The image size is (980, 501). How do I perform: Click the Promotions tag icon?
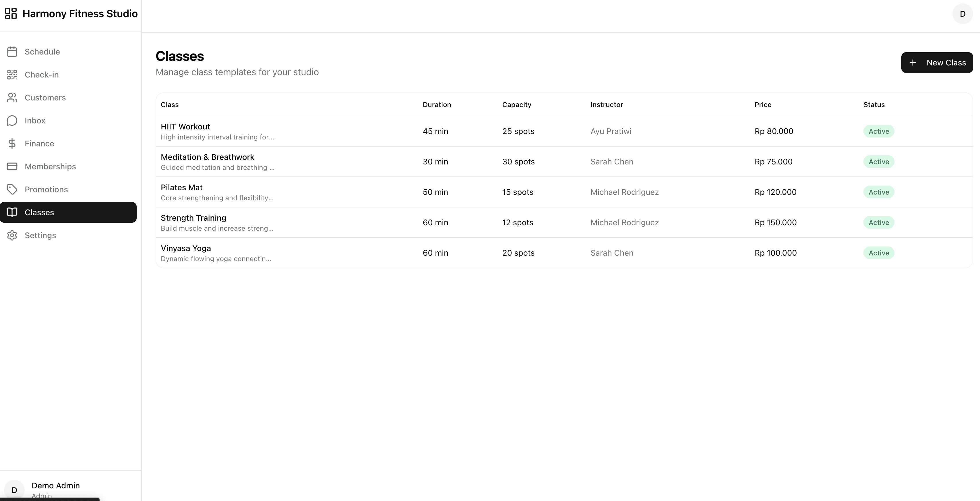[x=12, y=189]
